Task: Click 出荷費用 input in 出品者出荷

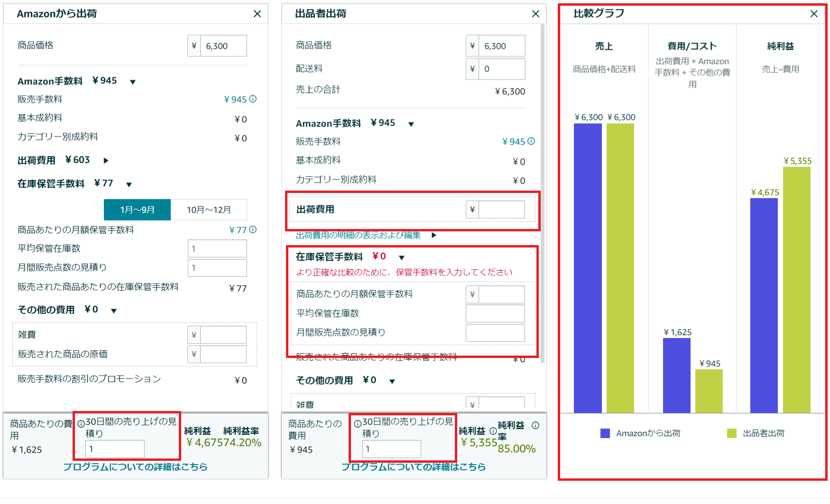Action: coord(502,210)
